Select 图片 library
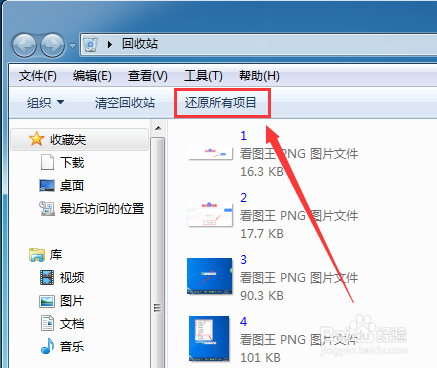The width and height of the screenshot is (437, 368). coord(72,301)
